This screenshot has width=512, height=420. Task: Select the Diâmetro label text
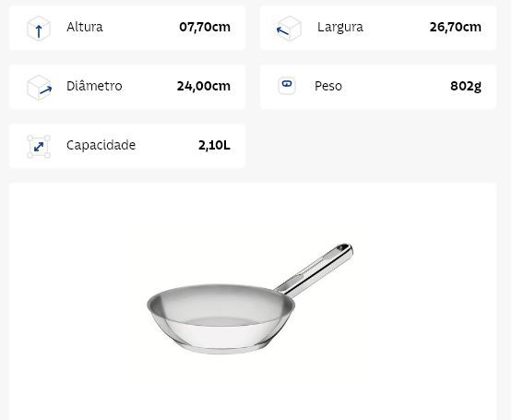click(94, 86)
